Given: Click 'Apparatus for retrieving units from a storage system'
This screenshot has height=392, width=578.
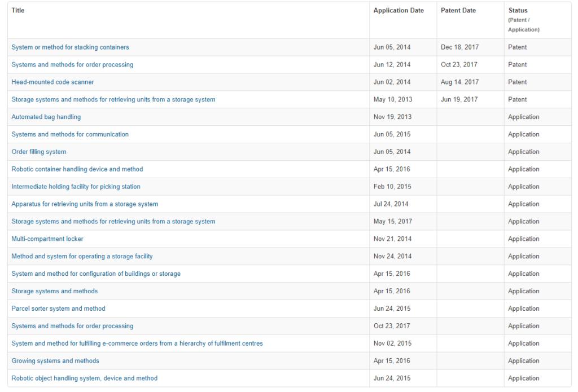Looking at the screenshot, I should [85, 204].
